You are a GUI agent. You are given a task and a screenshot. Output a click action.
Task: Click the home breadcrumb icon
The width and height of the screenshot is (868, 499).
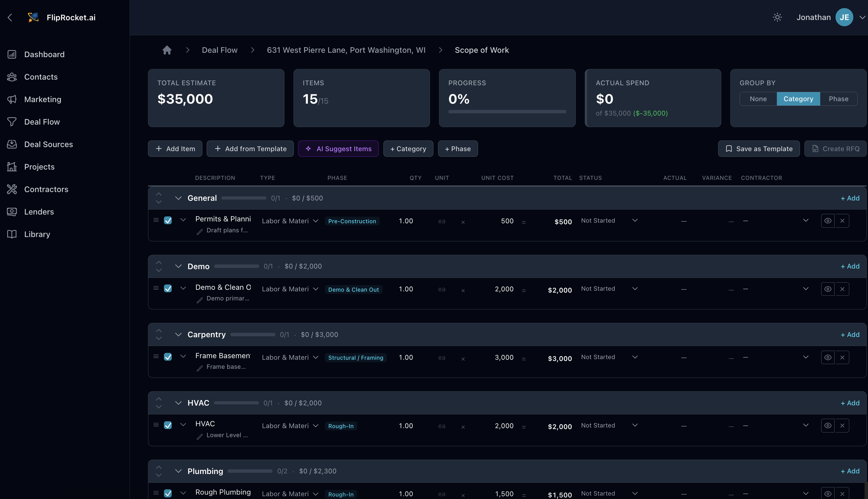click(167, 50)
